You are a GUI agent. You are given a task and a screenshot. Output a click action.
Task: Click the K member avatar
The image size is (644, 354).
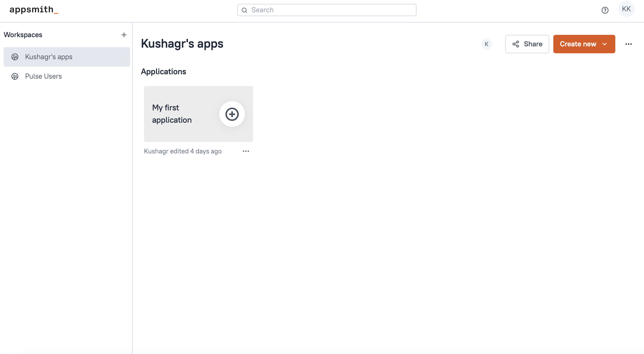pos(486,44)
